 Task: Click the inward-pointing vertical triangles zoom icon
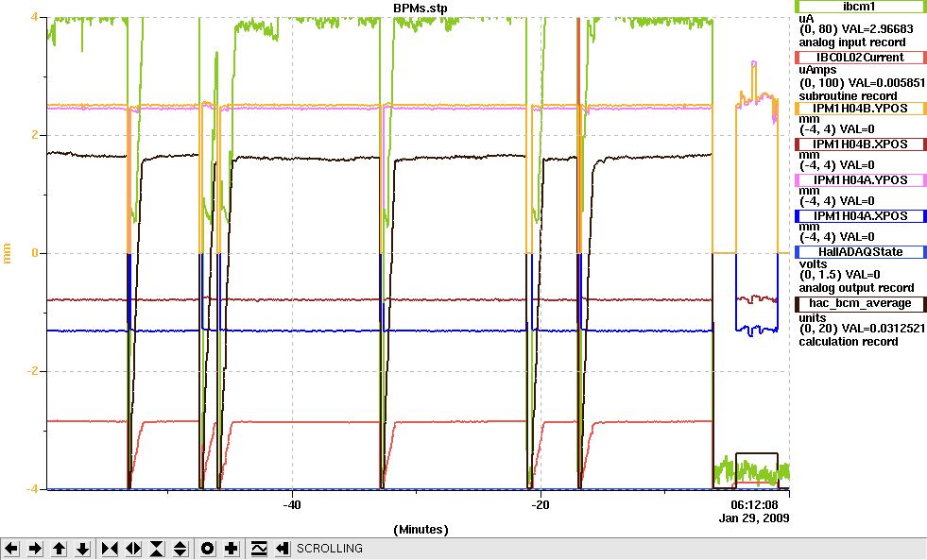(x=157, y=549)
